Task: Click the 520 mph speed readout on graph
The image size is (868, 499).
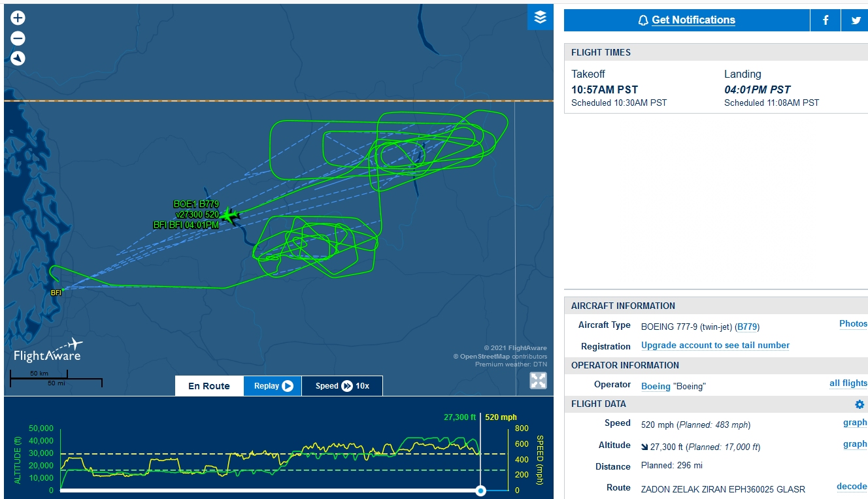Action: 501,417
